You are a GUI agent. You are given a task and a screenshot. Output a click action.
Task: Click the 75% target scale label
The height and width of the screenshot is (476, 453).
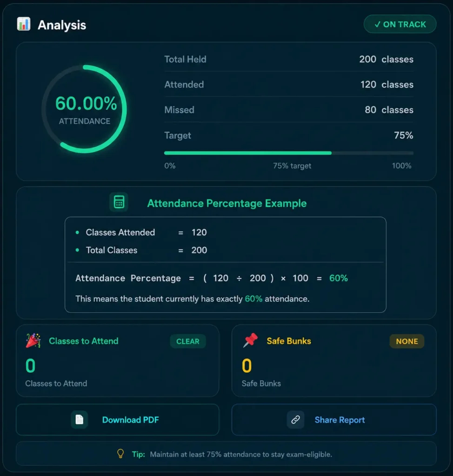tap(292, 166)
